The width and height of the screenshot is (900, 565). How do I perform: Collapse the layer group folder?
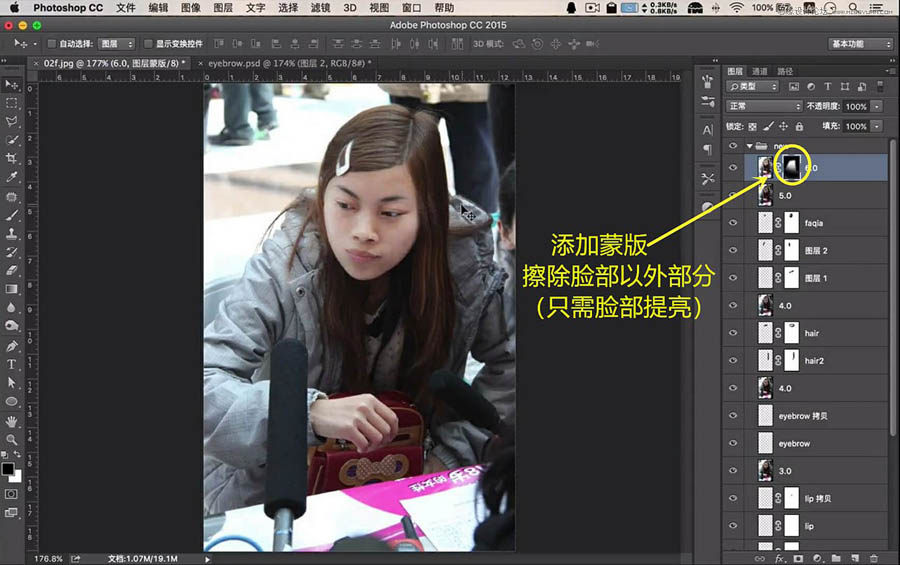click(x=749, y=146)
